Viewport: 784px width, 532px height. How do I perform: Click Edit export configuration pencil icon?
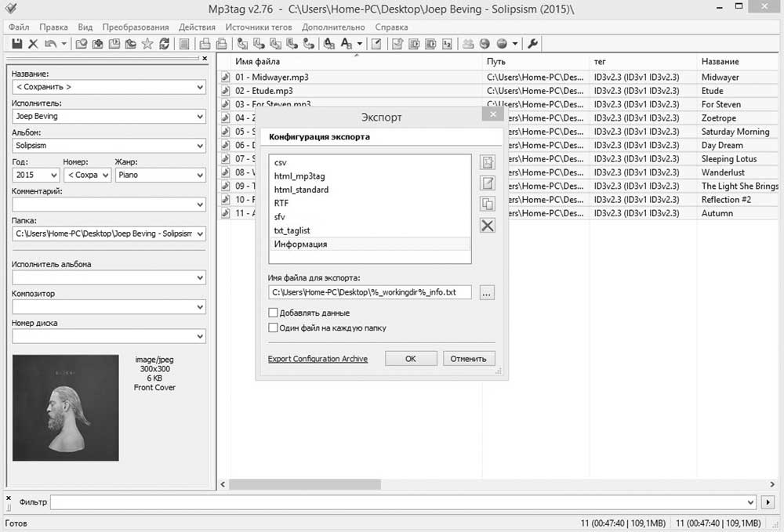(488, 183)
